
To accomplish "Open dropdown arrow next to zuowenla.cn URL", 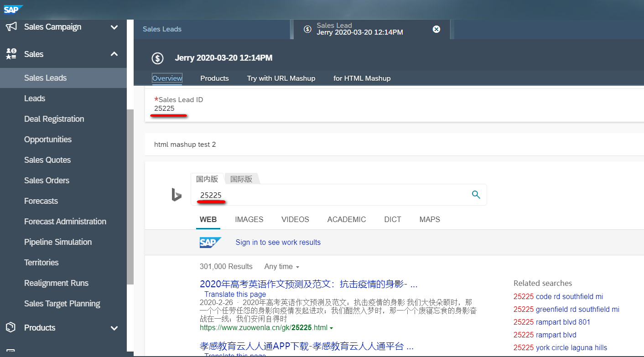I will 331,328.
